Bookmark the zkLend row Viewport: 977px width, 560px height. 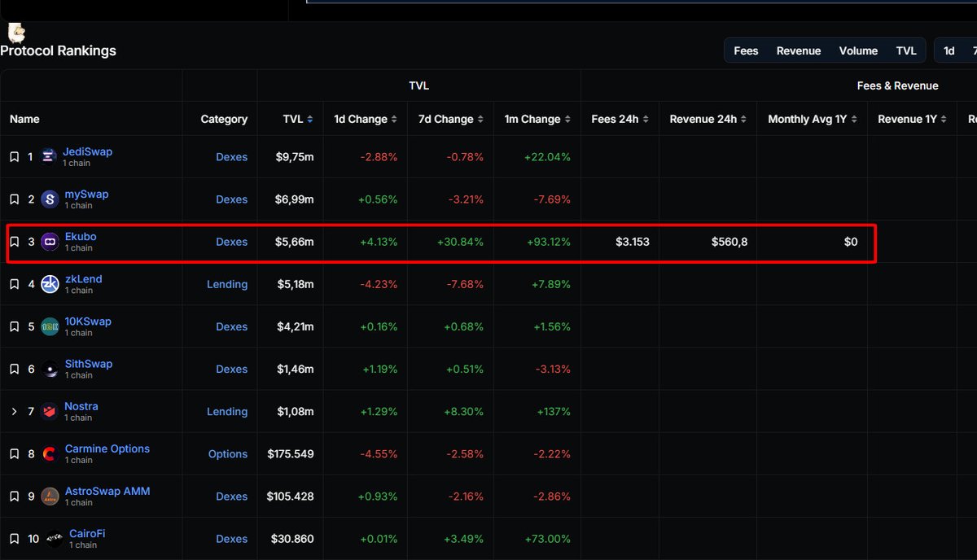pos(14,284)
